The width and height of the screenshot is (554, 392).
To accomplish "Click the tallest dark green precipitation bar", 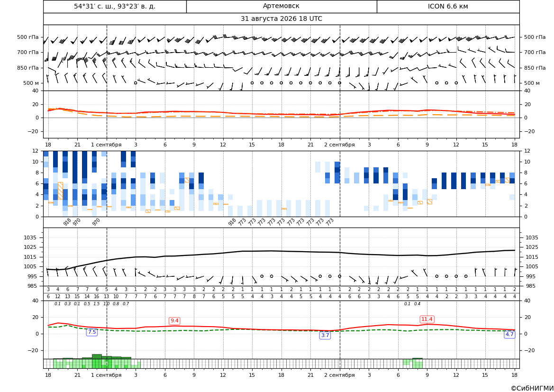I will click(x=97, y=356).
